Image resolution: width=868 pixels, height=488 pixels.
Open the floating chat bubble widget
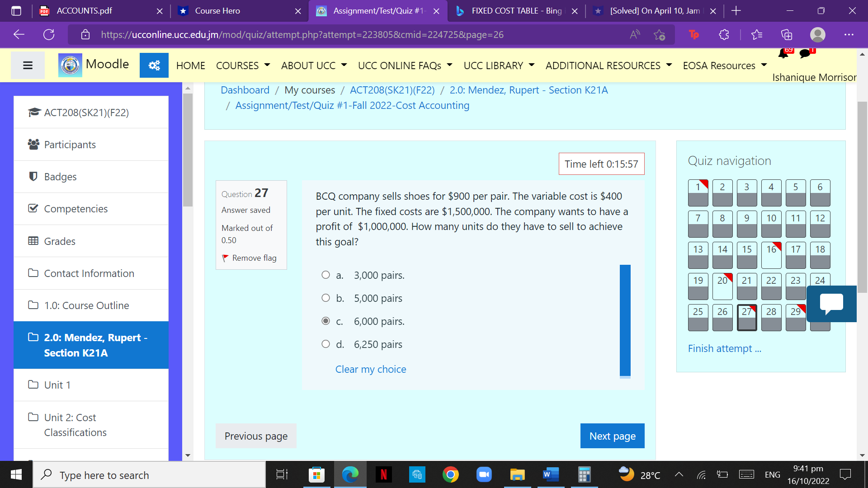(x=831, y=304)
